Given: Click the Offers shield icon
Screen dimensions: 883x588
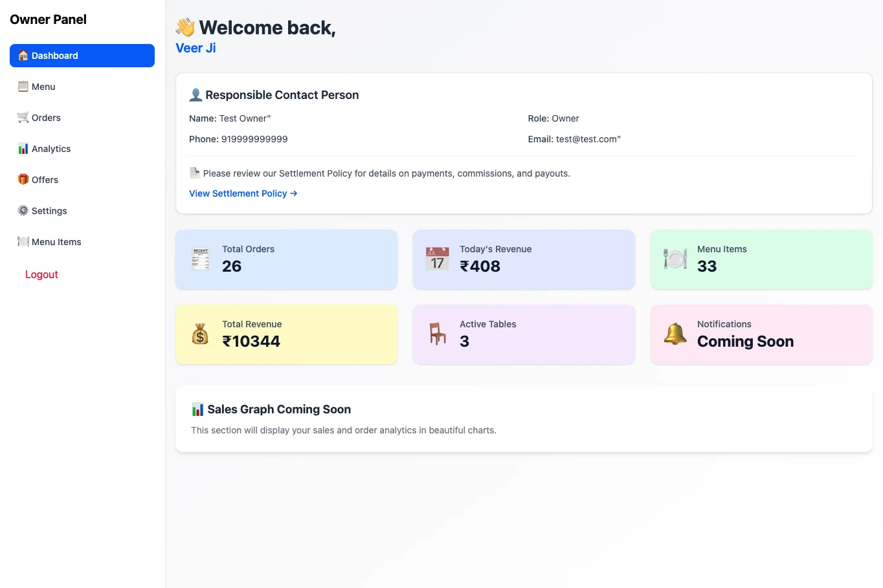Looking at the screenshot, I should [23, 179].
